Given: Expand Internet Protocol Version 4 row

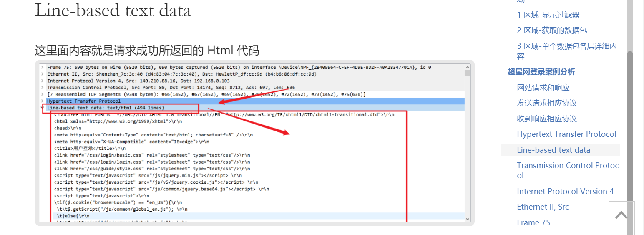Looking at the screenshot, I should tap(42, 81).
